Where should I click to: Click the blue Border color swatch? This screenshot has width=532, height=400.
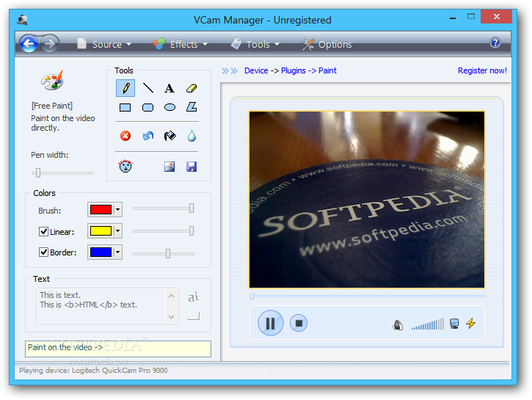[101, 252]
